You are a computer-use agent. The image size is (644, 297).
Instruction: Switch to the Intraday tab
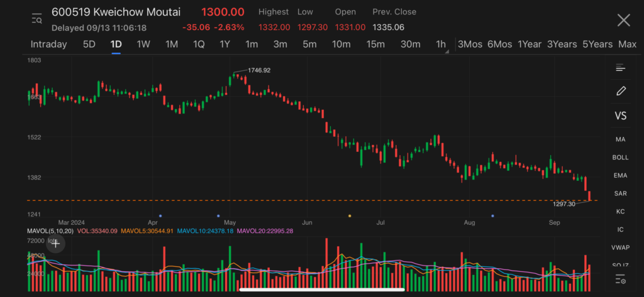[x=48, y=44]
